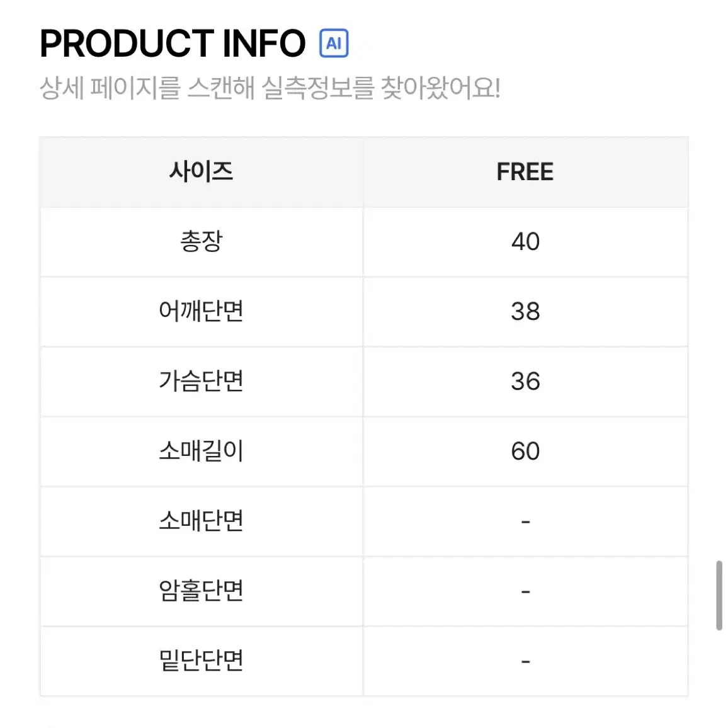Click the 총장 value 40
728x728 pixels.
(526, 241)
